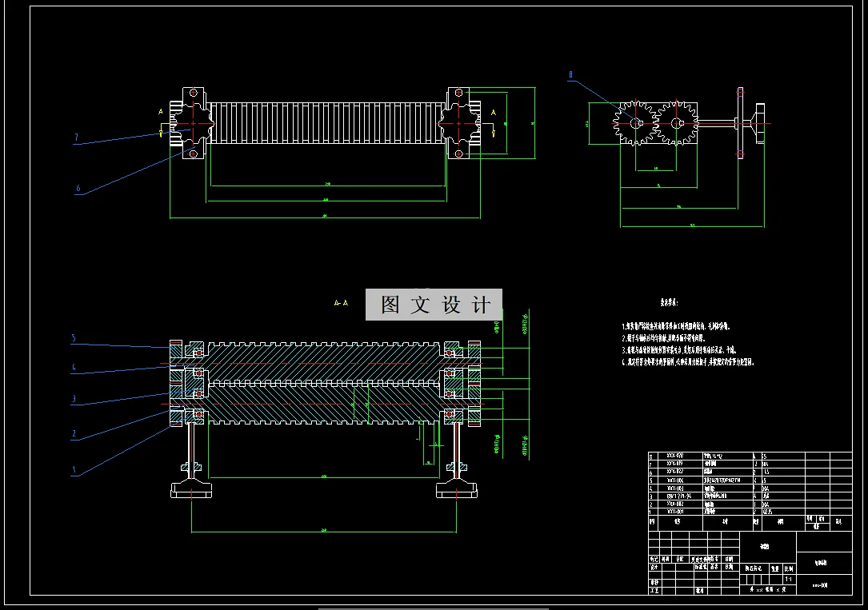Select technical requirement line 1
The width and height of the screenshot is (868, 610).
[676, 326]
